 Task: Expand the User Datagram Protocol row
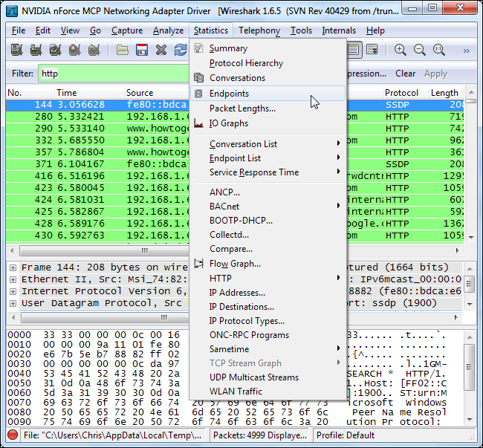click(x=13, y=303)
